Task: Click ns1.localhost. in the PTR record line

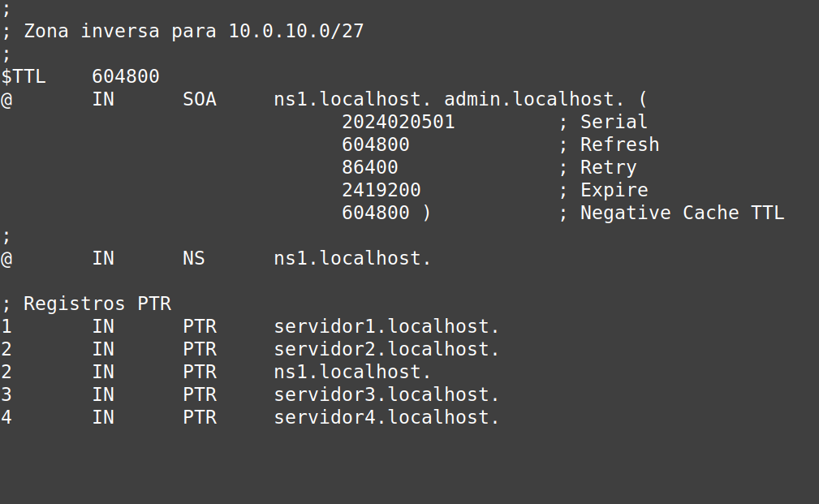Action: 352,373
